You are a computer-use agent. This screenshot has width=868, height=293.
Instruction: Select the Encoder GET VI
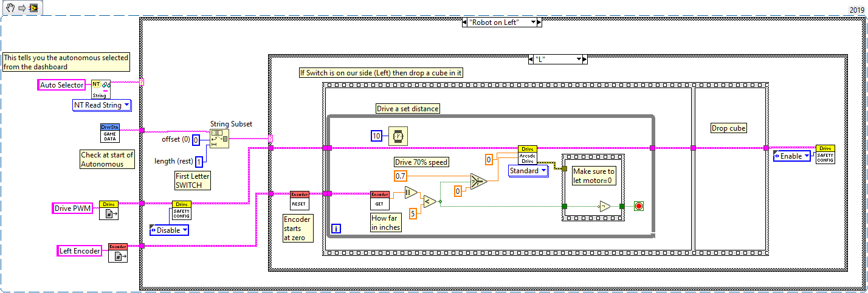point(380,201)
